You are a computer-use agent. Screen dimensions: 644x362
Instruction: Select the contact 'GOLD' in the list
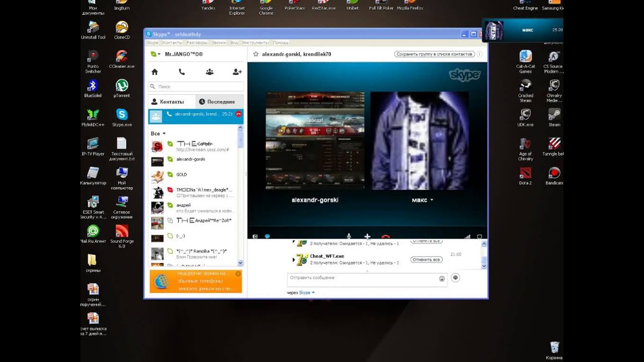pyautogui.click(x=193, y=176)
